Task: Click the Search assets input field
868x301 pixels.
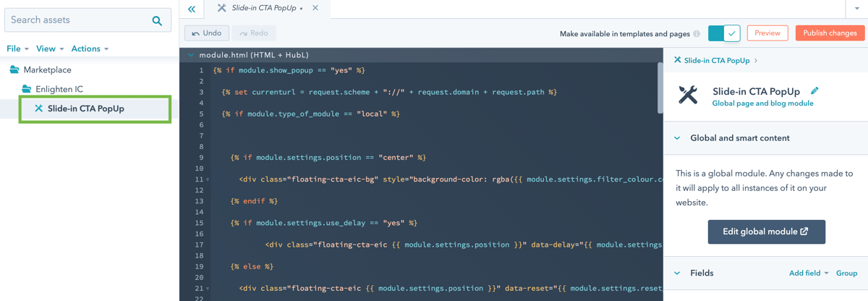Action: pyautogui.click(x=88, y=20)
